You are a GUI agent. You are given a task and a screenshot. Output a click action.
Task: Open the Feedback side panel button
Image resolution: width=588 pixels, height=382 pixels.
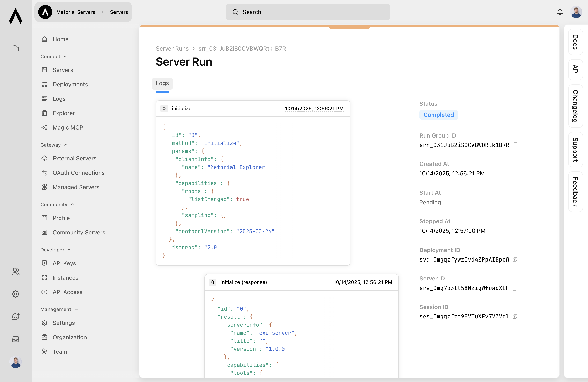tap(575, 192)
